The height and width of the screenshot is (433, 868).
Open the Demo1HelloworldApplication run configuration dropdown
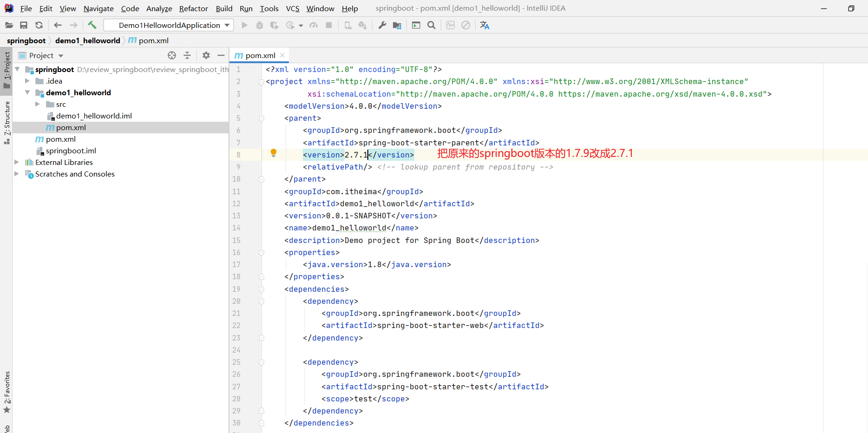coord(169,25)
